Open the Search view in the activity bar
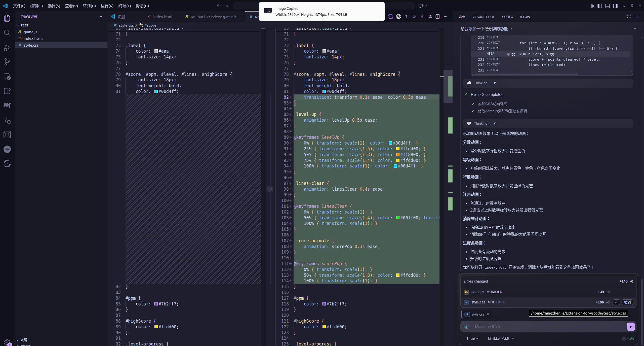The width and height of the screenshot is (644, 346). pos(7,33)
